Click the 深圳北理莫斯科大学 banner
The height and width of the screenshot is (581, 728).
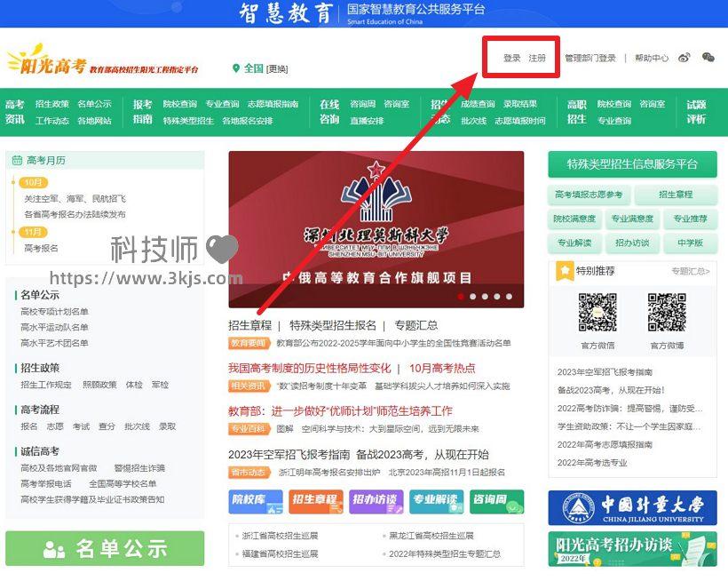point(376,229)
